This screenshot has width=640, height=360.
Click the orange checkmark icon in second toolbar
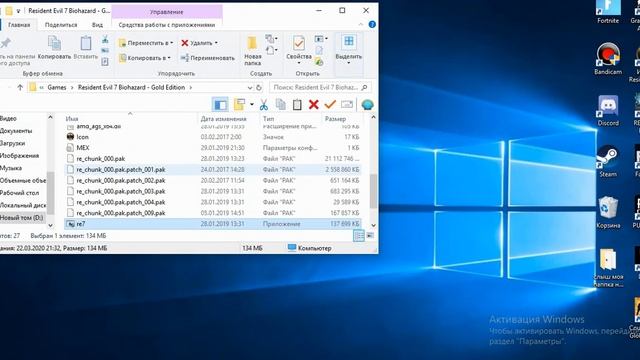click(x=330, y=105)
